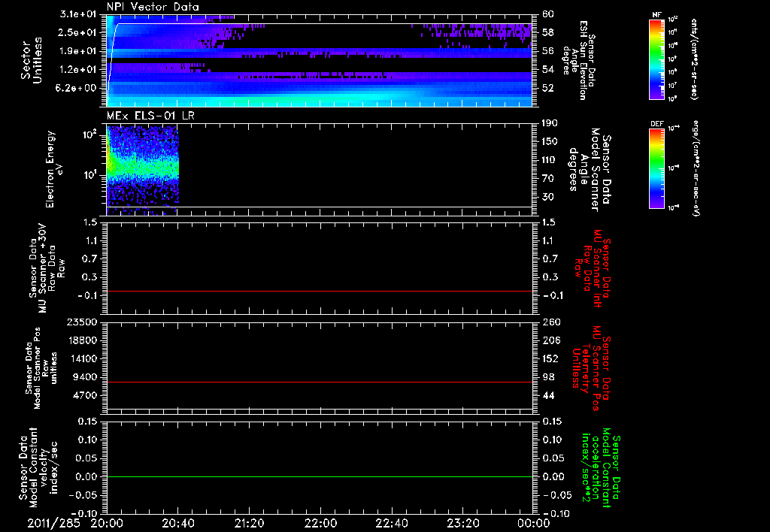Click the '1.2e+01' sector tick value

point(78,70)
